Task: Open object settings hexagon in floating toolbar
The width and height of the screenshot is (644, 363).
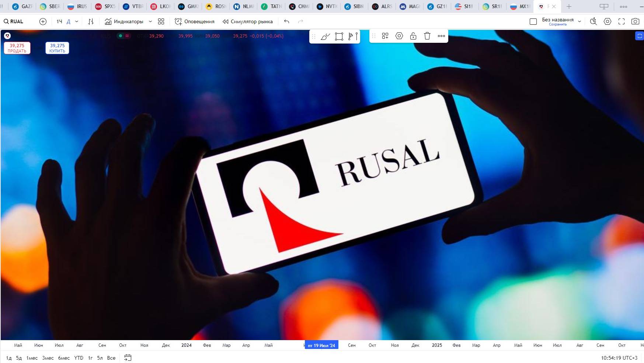Action: (x=399, y=36)
